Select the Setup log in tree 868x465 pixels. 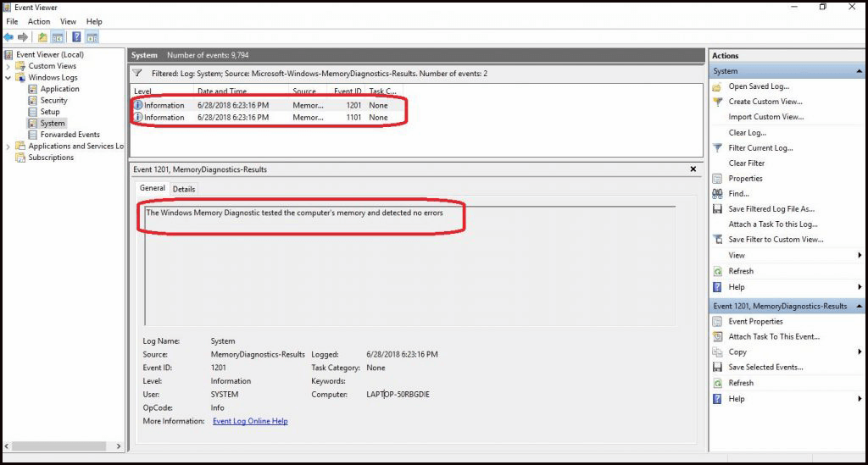pos(50,112)
